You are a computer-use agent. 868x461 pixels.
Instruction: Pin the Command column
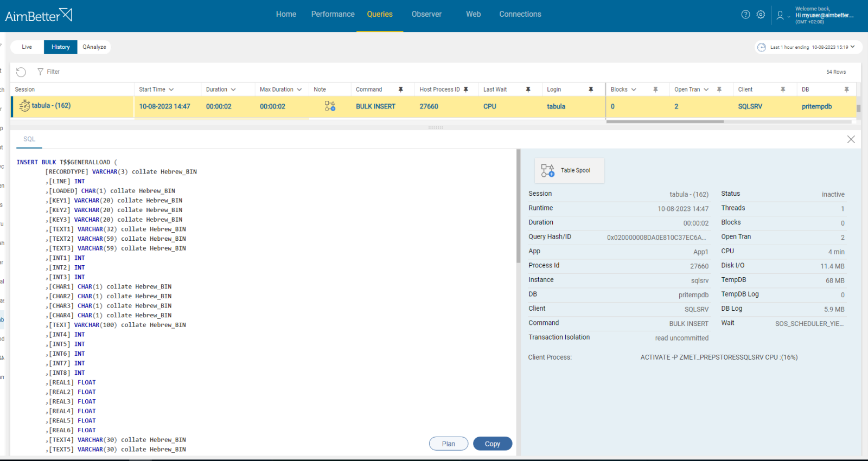point(401,89)
